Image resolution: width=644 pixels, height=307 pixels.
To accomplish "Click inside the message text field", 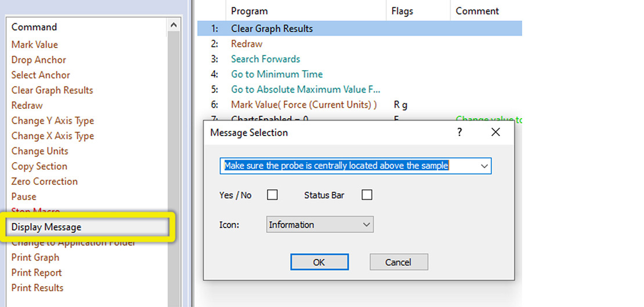I will click(x=348, y=166).
